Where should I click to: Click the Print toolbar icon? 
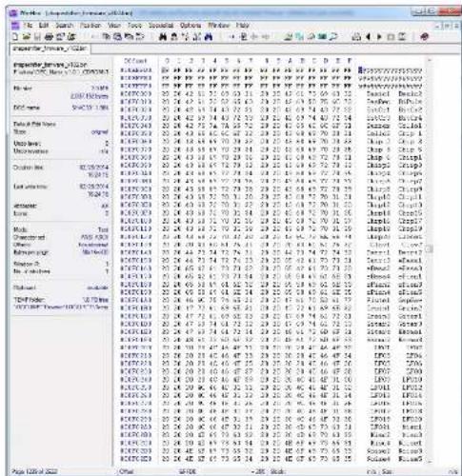(x=49, y=37)
